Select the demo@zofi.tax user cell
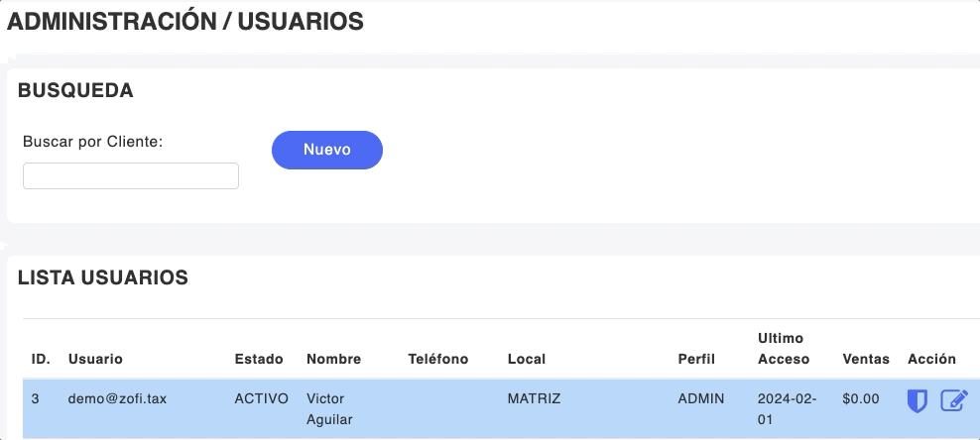Viewport: 980px width, 440px height. point(117,398)
